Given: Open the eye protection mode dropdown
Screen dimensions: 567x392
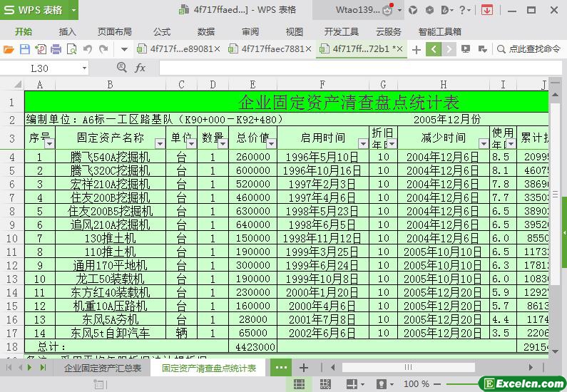Looking at the screenshot, I should pyautogui.click(x=392, y=384).
